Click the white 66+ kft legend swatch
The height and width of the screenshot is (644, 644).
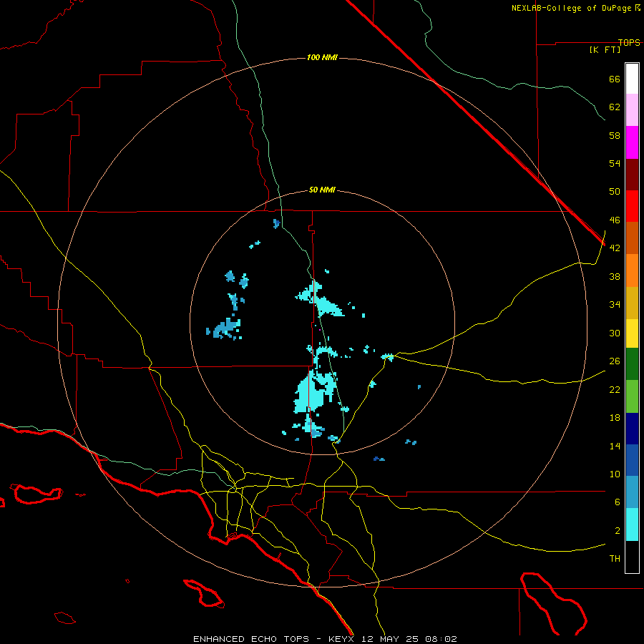[x=632, y=79]
